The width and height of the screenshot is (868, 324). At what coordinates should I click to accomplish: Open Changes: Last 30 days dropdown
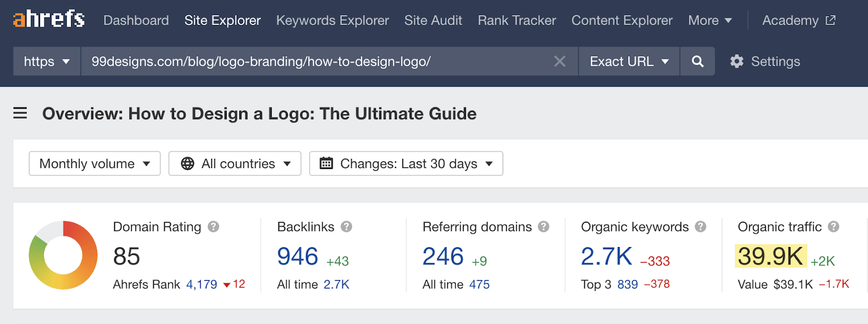pyautogui.click(x=406, y=164)
